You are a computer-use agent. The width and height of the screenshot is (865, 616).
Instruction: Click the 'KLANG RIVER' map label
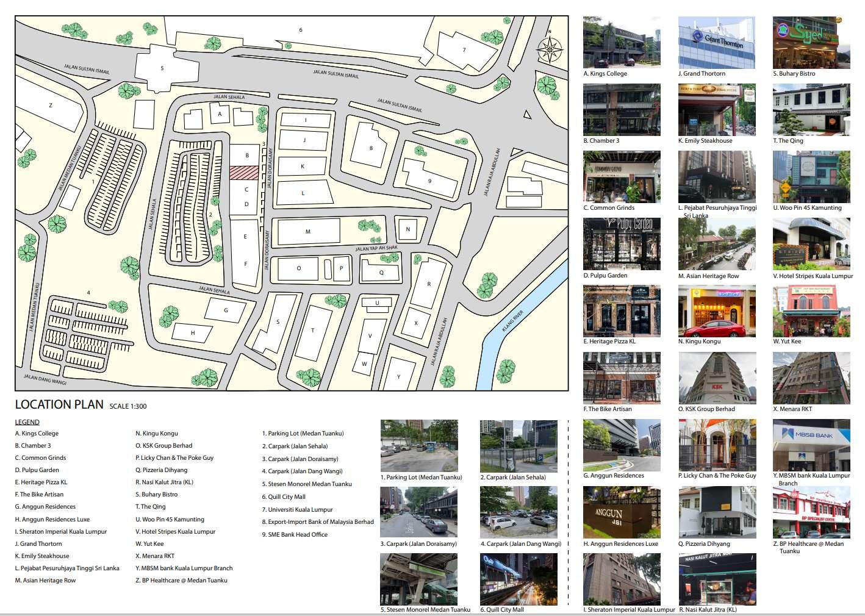513,321
